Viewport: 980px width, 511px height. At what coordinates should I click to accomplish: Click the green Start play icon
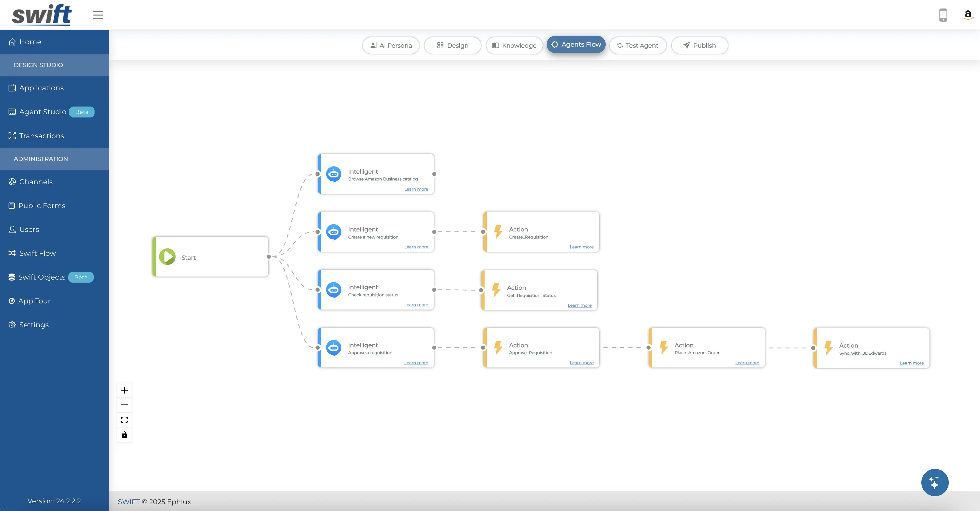tap(167, 257)
